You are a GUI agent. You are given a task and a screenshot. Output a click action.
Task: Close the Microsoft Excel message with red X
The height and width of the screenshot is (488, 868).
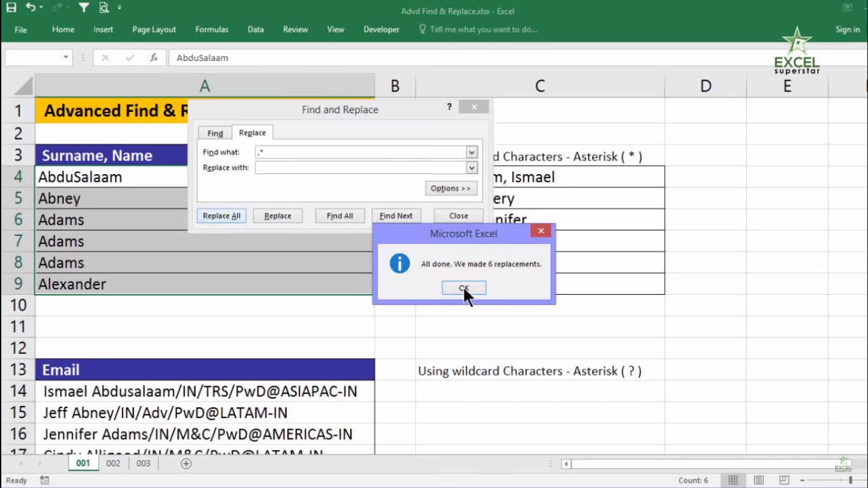coord(541,231)
